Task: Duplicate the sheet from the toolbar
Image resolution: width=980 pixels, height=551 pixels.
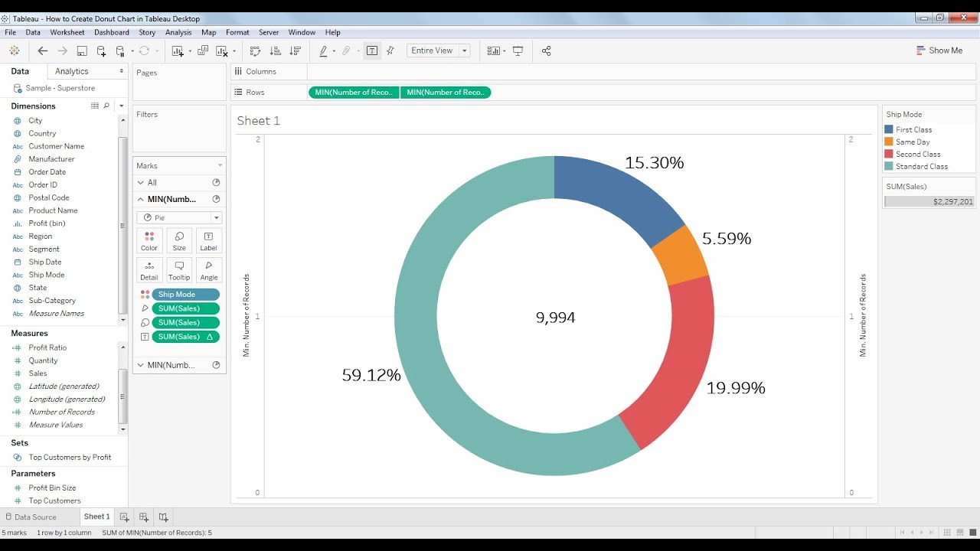Action: [x=203, y=51]
